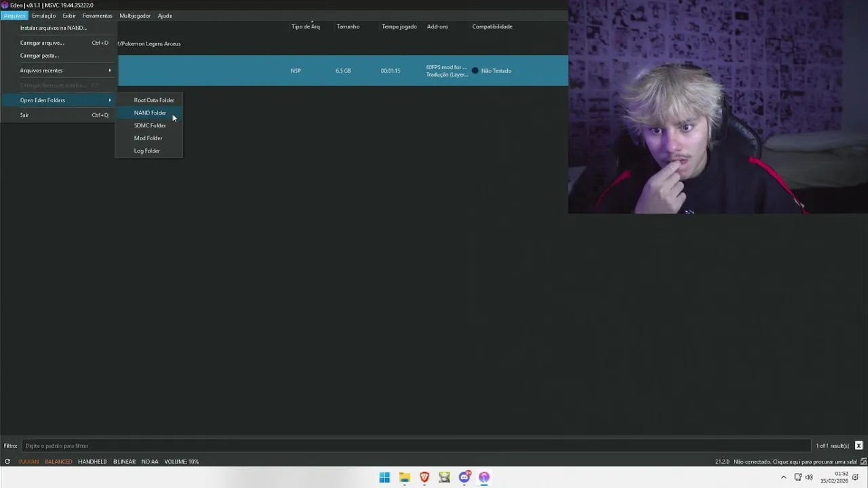This screenshot has height=488, width=868.
Task: Open SDMC Folder
Action: click(149, 125)
